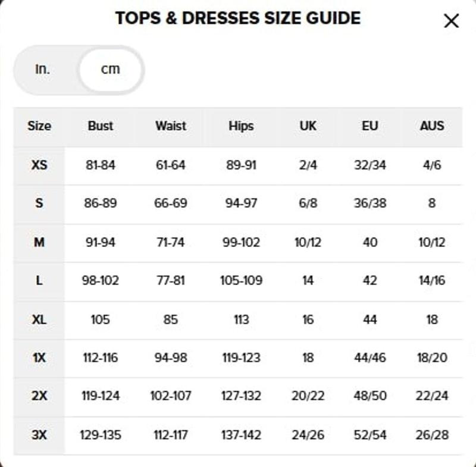
Task: Switch units to inches
Action: [42, 69]
